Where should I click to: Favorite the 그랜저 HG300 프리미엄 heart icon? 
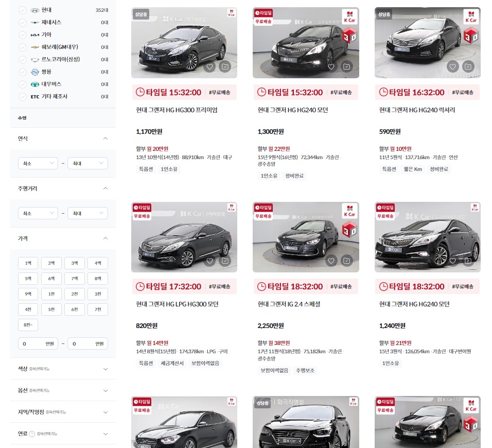click(x=209, y=66)
